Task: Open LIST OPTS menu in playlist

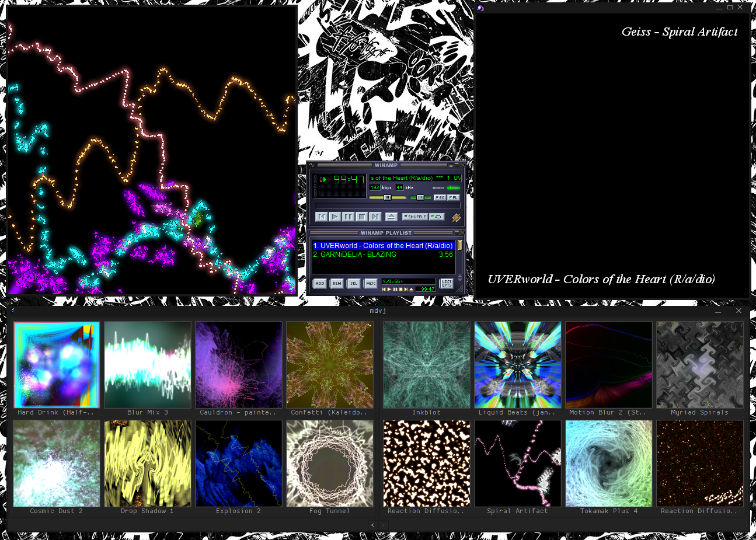Action: coord(447,283)
